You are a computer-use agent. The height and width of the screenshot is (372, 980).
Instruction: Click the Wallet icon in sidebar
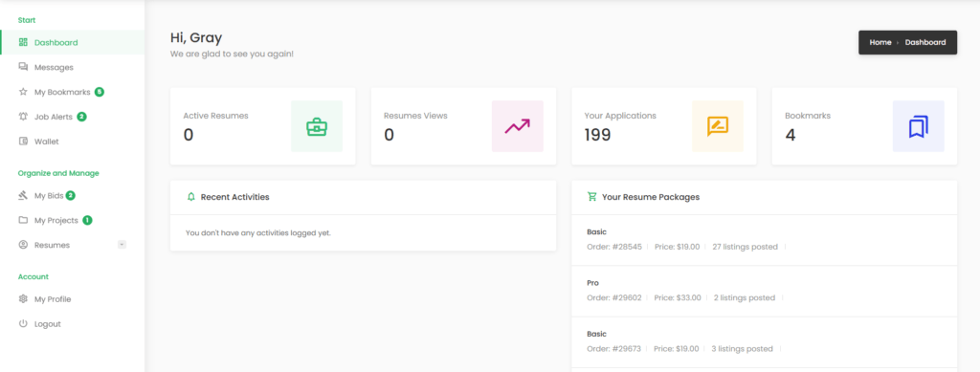coord(23,142)
